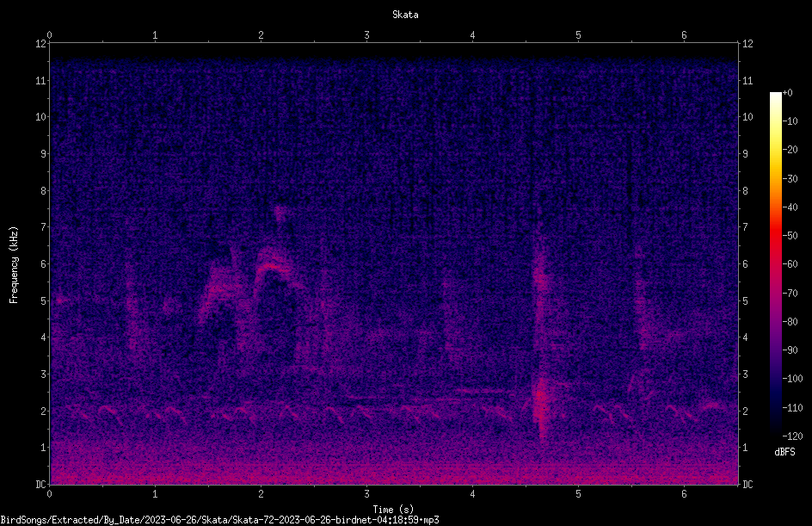Click the 6 tick on bottom time axis
The height and width of the screenshot is (526, 812).
684,494
